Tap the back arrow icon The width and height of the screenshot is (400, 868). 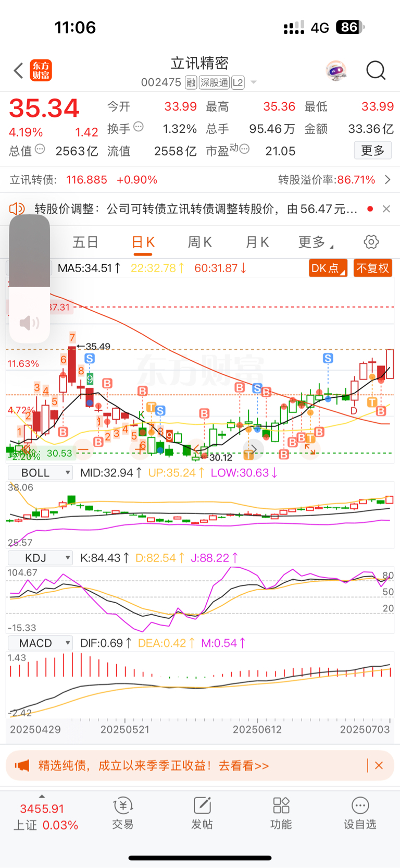[19, 70]
